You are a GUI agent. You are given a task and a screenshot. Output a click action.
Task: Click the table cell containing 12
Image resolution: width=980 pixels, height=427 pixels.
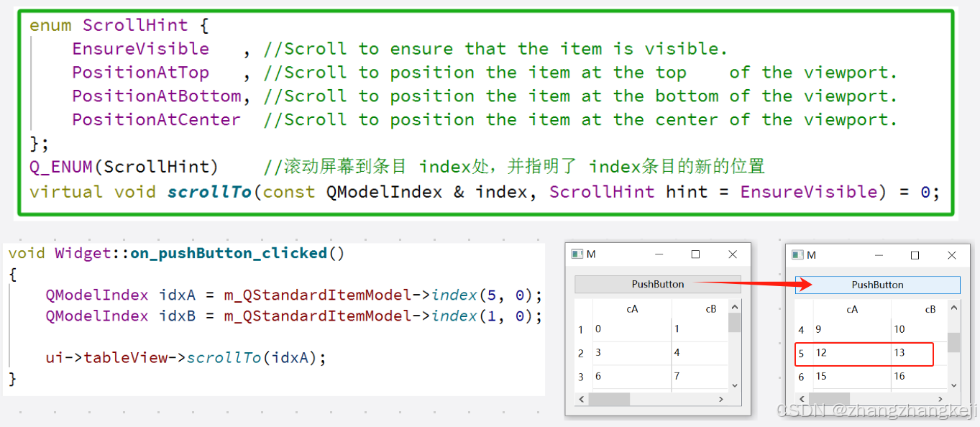click(852, 354)
